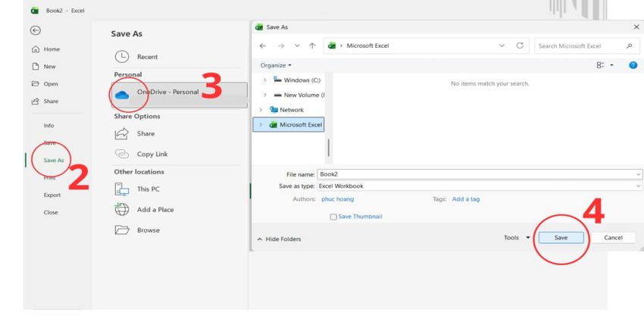Click author phuc hoang

click(337, 199)
